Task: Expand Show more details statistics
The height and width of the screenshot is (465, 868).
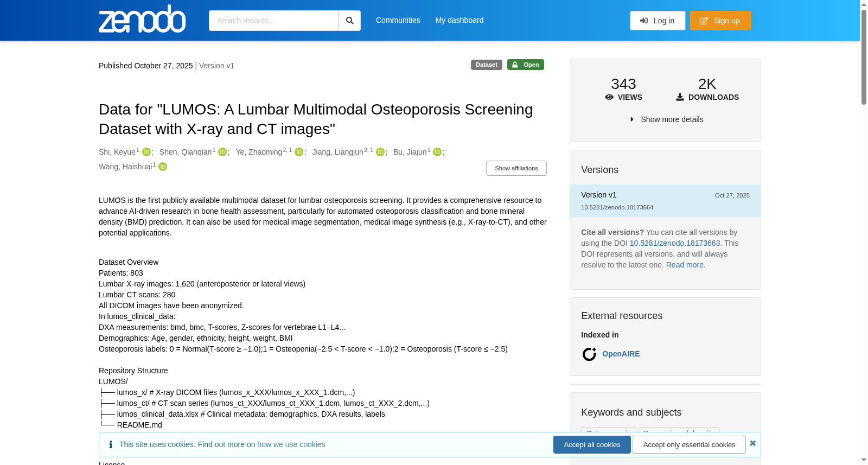Action: coord(666,119)
